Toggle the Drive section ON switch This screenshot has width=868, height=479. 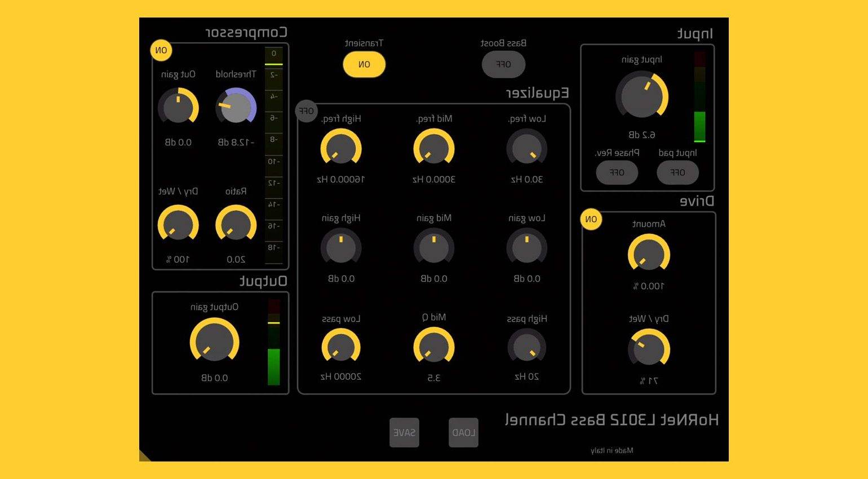point(591,219)
